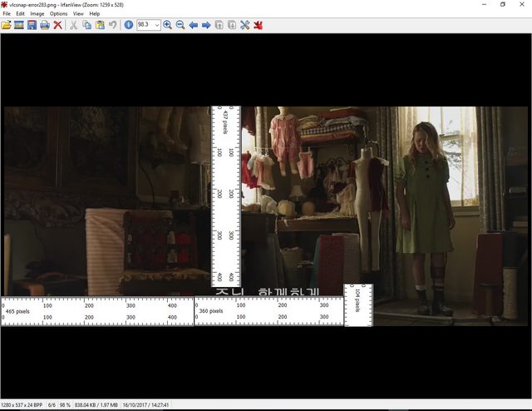Image resolution: width=532 pixels, height=411 pixels.
Task: Click the previous page icon in toolbar
Action: click(219, 25)
